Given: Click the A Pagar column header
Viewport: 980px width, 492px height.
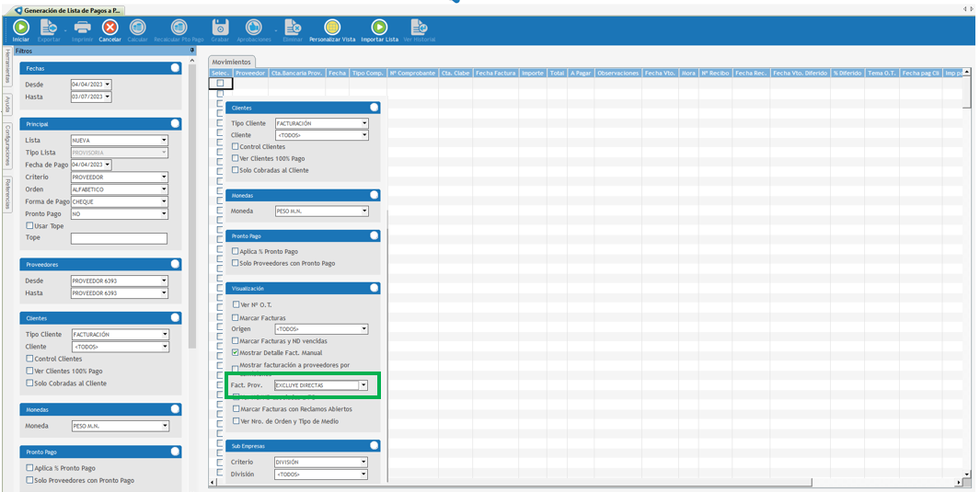Looking at the screenshot, I should pos(581,73).
